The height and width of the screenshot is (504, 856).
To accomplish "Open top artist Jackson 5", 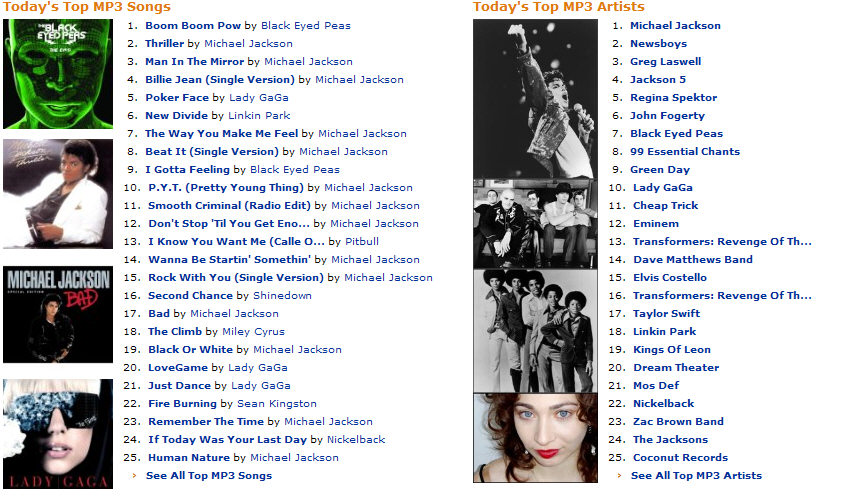I will coord(658,80).
